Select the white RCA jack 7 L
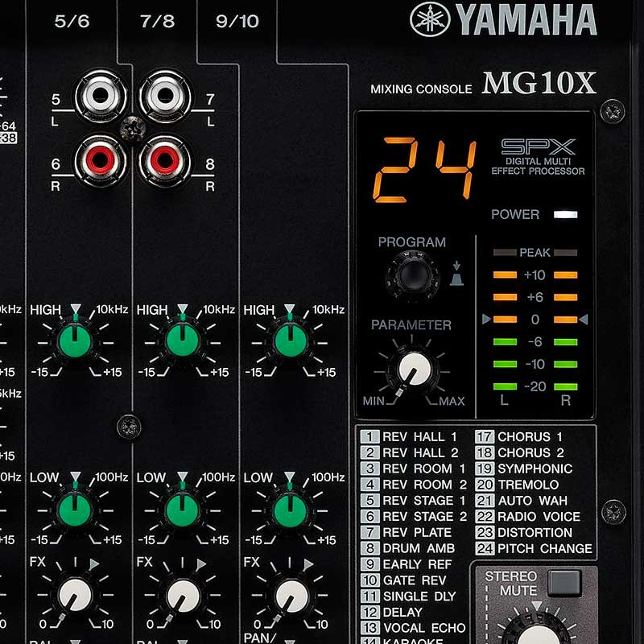The image size is (644, 644). pos(165,96)
